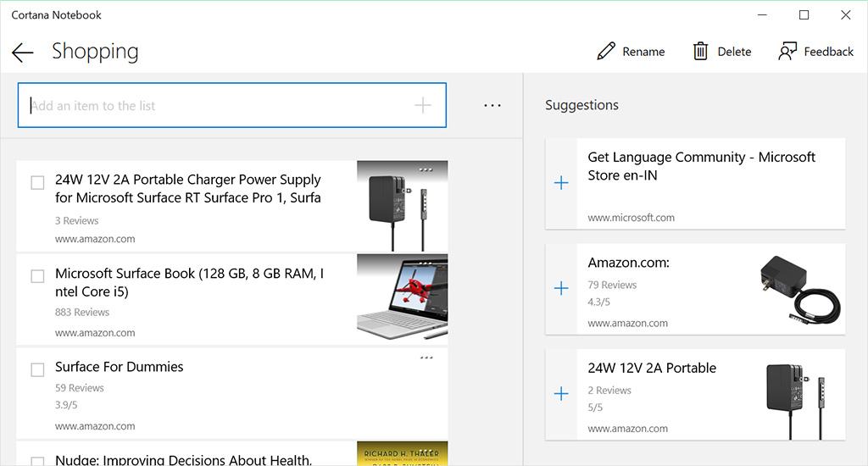868x466 pixels.
Task: Click the '2 Reviews' text
Action: 609,391
